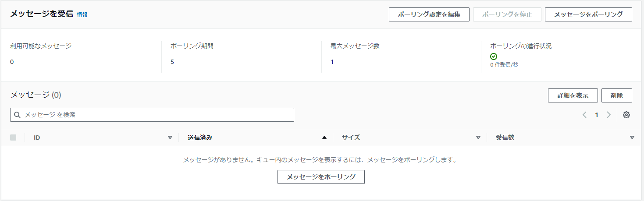The height and width of the screenshot is (201, 644).
Task: Go to previous page arrow
Action: [584, 115]
